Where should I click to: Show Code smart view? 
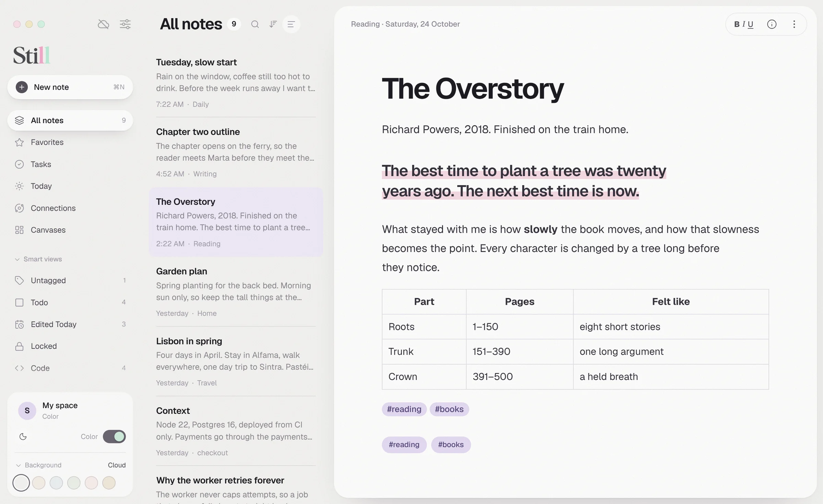point(70,368)
